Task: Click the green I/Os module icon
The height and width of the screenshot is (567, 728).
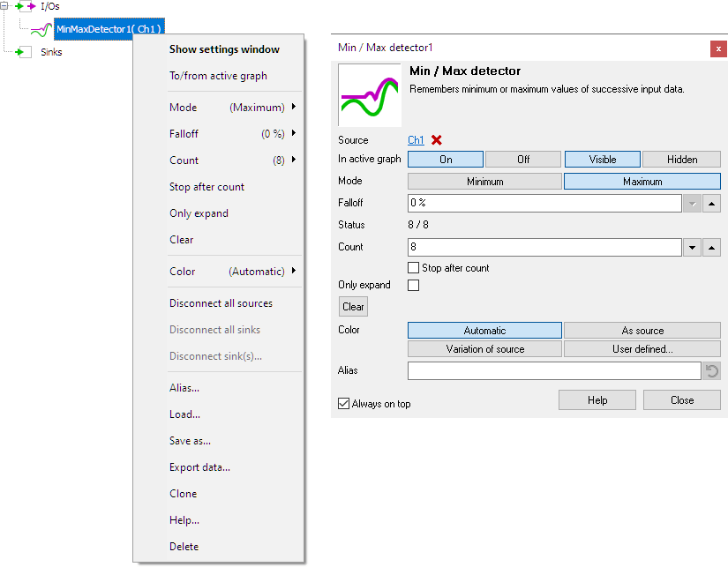Action: click(21, 6)
